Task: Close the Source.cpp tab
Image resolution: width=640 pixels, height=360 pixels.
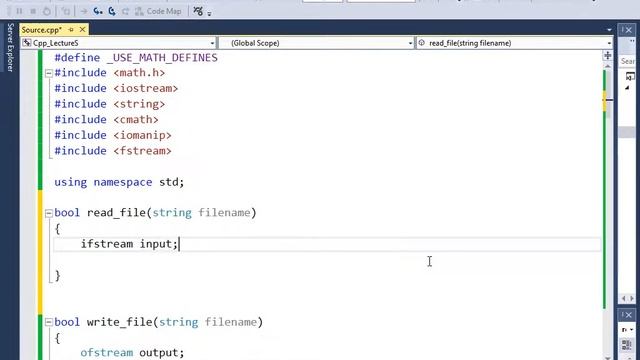Action: (x=82, y=30)
